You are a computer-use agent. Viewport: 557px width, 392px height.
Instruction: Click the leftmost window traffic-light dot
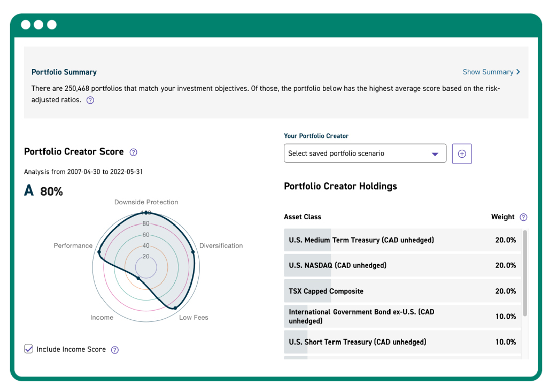tap(25, 25)
